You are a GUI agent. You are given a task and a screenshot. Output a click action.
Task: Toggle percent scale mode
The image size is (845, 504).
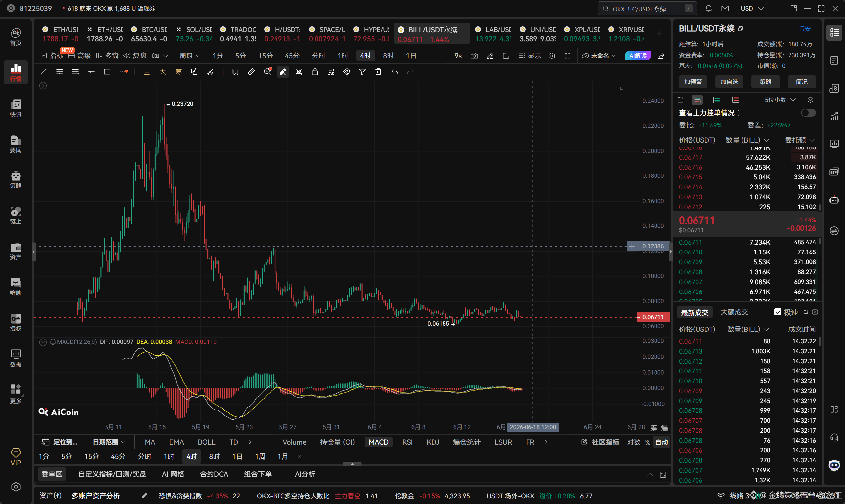[648, 442]
